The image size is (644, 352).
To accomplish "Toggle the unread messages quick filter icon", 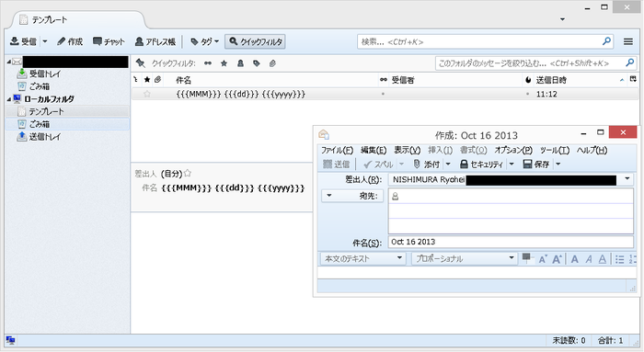I will click(x=208, y=63).
